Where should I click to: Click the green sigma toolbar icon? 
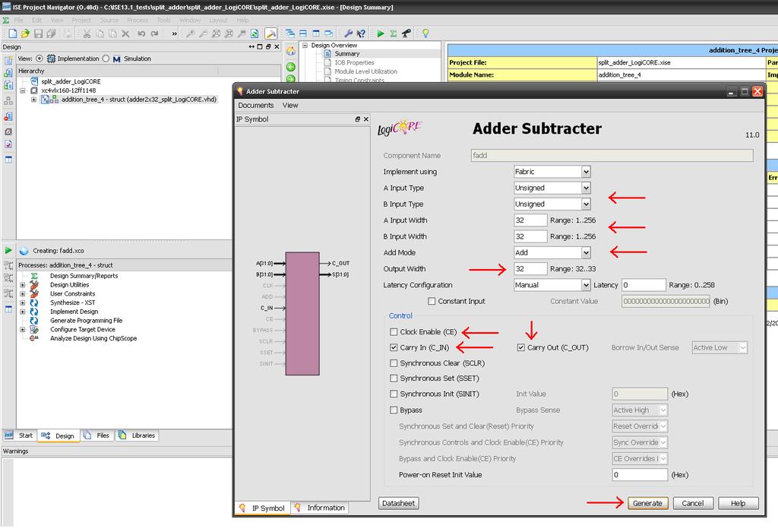tap(393, 33)
